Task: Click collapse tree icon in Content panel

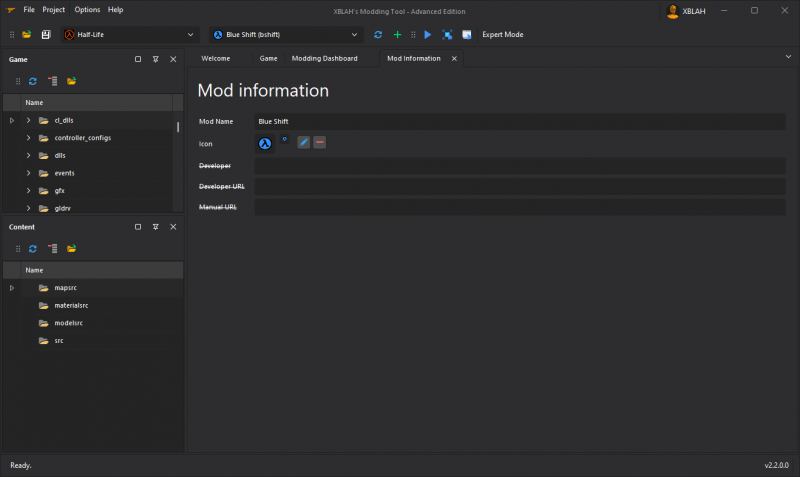Action: pyautogui.click(x=53, y=248)
